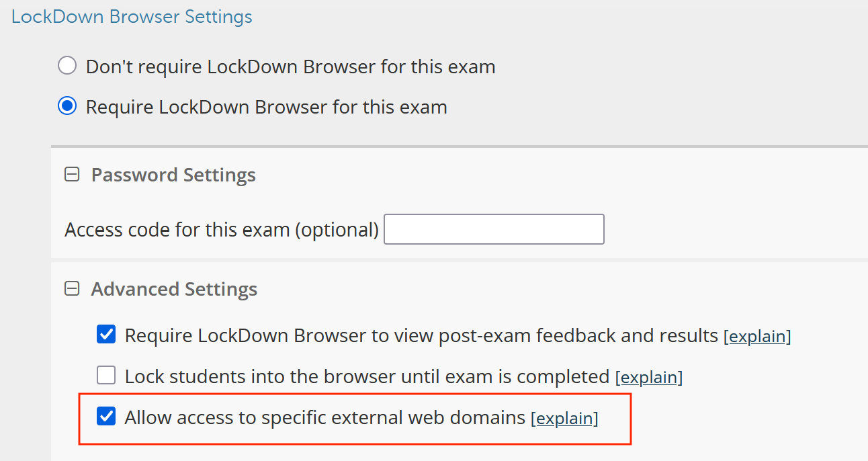This screenshot has height=461, width=868.
Task: Open the explain link for post-exam feedback setting
Action: coord(758,336)
